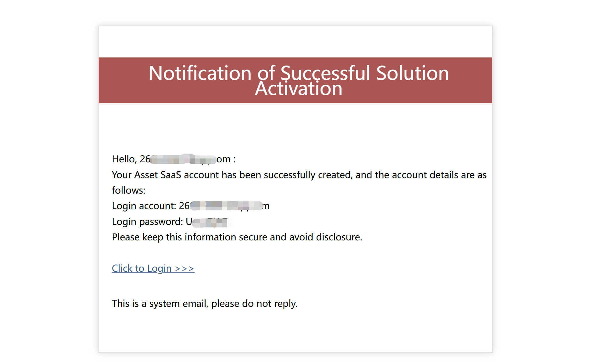Click the "Login password:" label
This screenshot has height=364, width=607.
147,222
